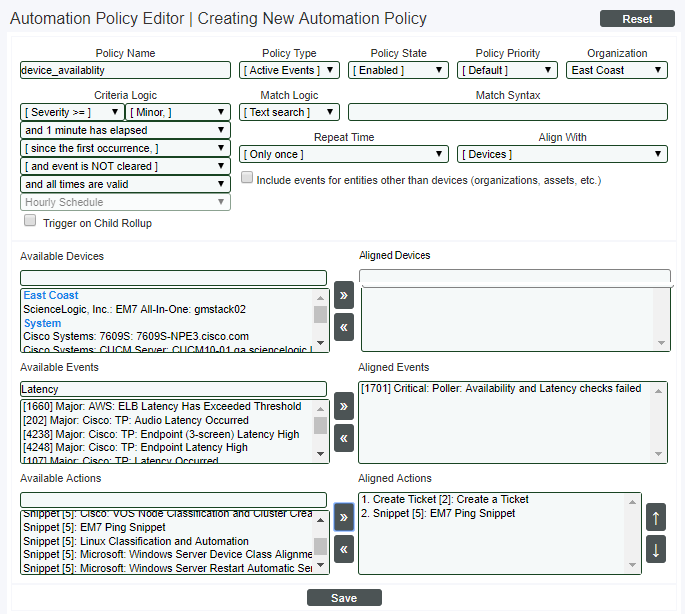Add selected event to Aligned Events
Screen dimensions: 685x614
[344, 406]
